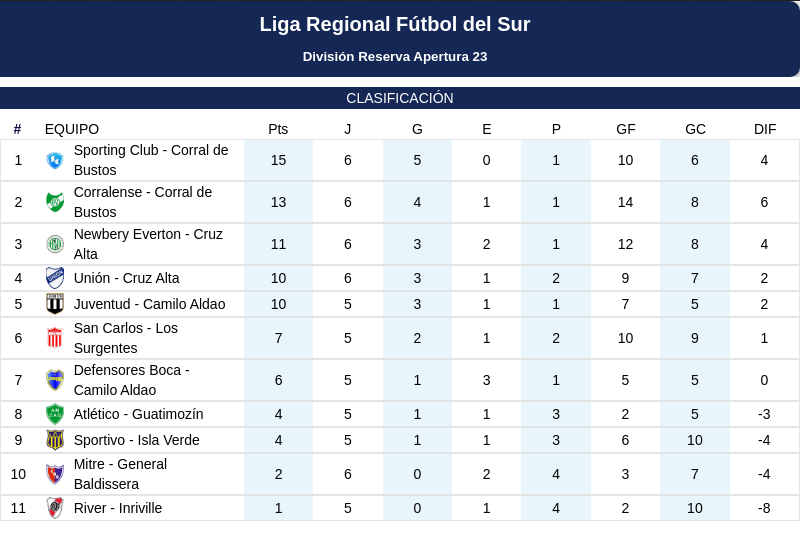Click the Sportivo Isla Verde crest
Screen dimensions: 800x554
(55, 440)
